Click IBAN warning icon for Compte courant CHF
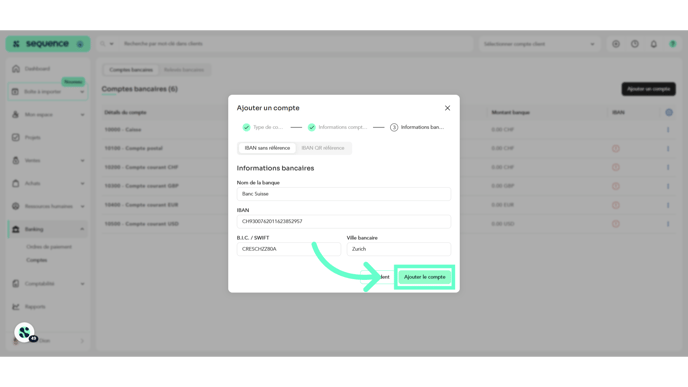The image size is (688, 387). 616,168
